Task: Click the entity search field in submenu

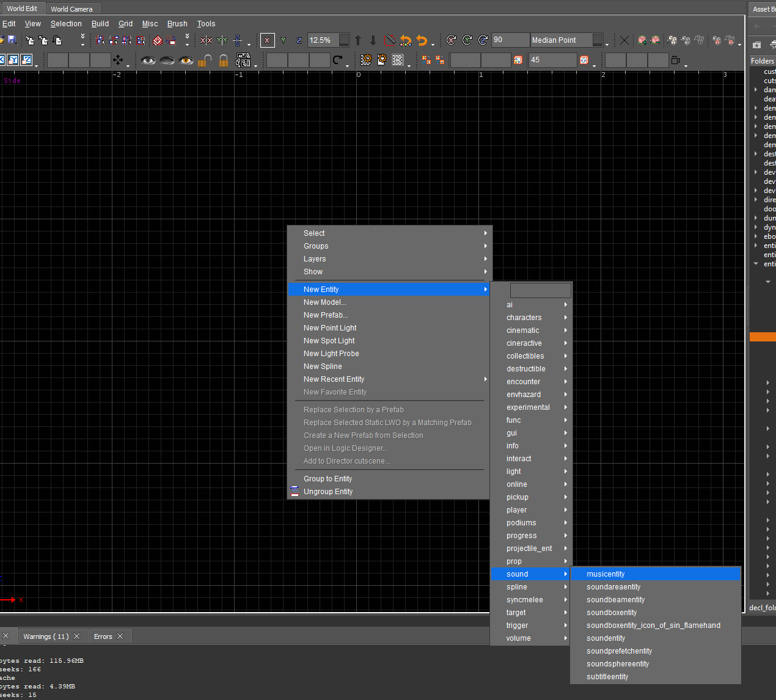Action: pos(541,290)
